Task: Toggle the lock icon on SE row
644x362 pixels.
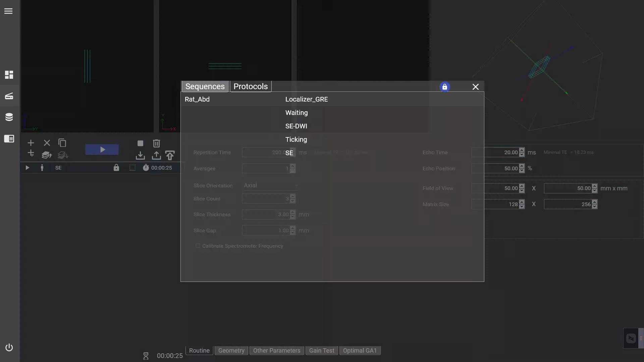Action: pos(116,168)
